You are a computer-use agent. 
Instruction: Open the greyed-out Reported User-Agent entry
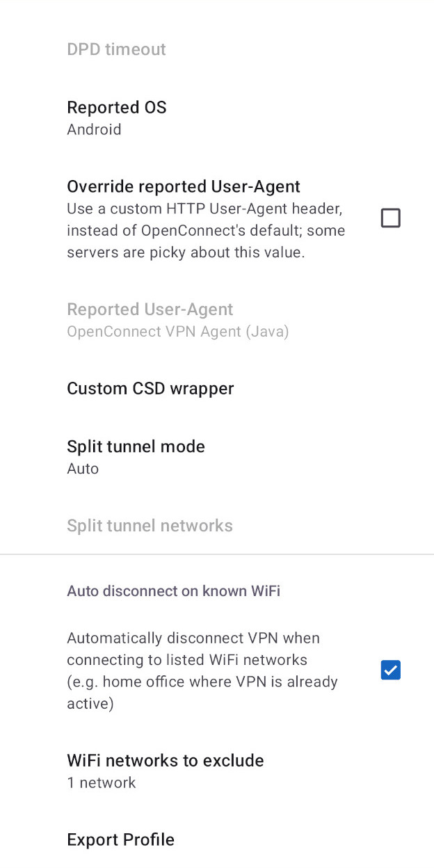click(x=217, y=320)
